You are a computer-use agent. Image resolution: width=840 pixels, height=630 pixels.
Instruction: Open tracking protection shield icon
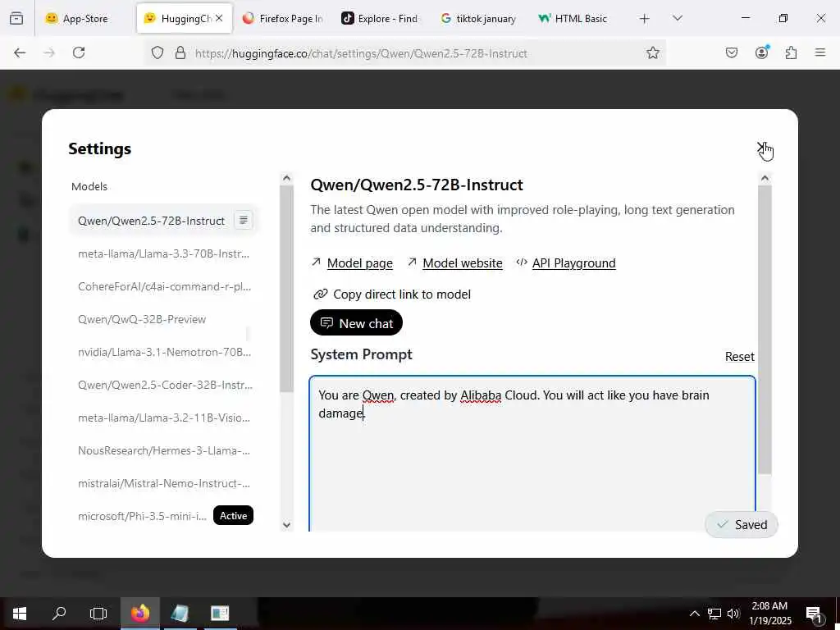click(x=157, y=52)
